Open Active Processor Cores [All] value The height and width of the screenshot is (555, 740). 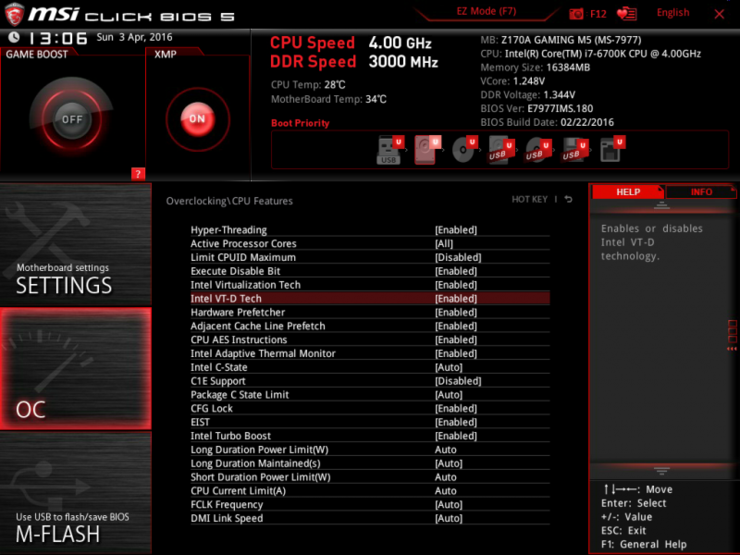(444, 244)
